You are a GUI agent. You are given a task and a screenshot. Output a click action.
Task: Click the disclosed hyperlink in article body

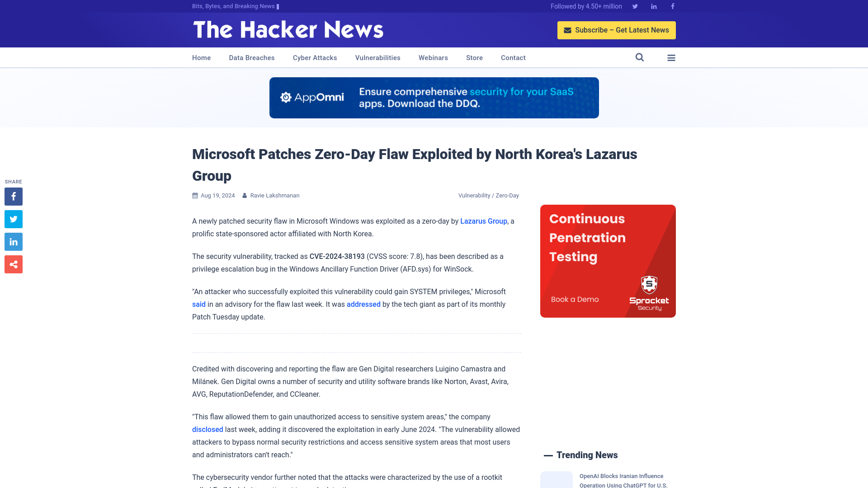(208, 429)
